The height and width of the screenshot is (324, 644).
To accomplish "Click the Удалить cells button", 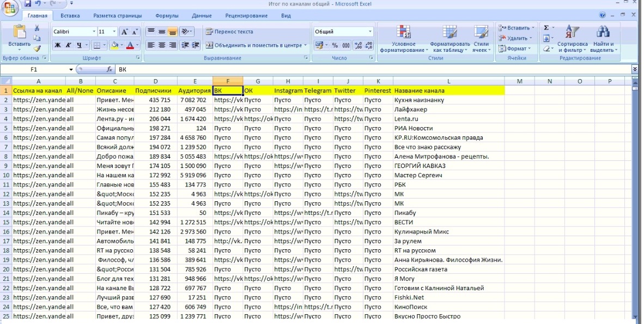I will (515, 38).
